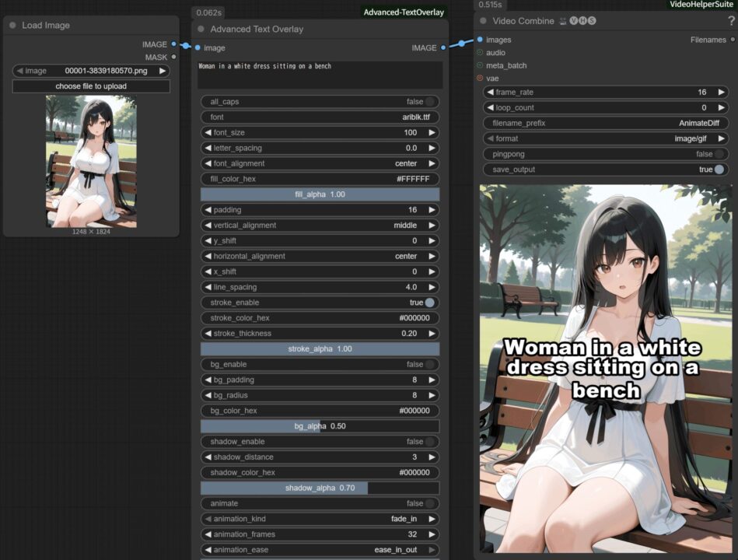738x560 pixels.
Task: Increase font_size with right arrow
Action: [432, 133]
